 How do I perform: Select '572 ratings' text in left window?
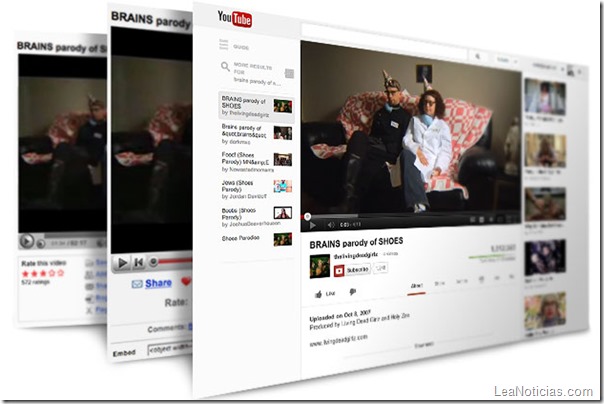point(35,282)
